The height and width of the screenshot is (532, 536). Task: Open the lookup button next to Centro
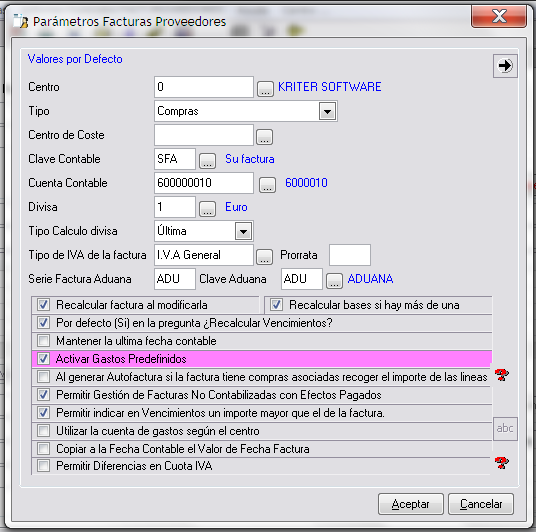(x=265, y=89)
